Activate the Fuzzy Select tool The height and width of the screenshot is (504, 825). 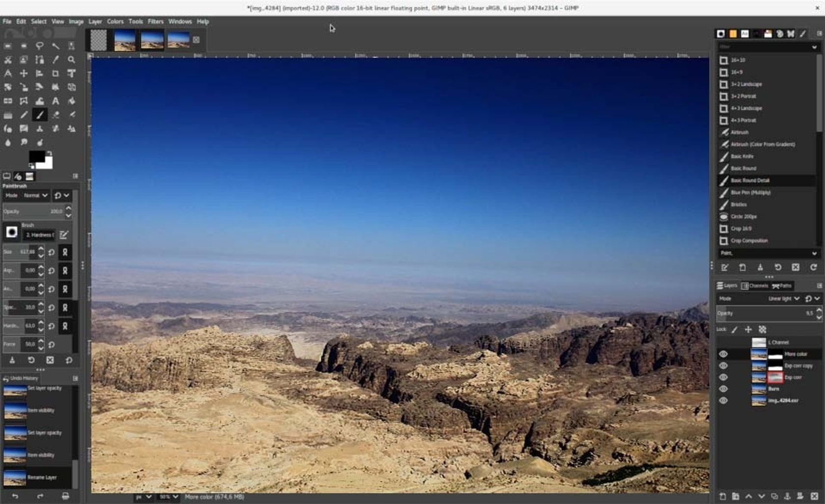click(x=55, y=46)
